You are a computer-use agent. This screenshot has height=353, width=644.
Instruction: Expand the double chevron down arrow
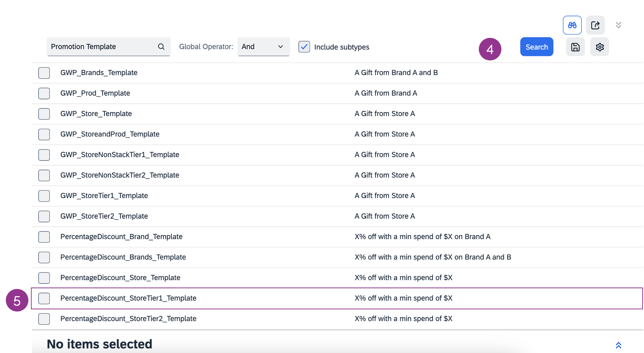click(618, 25)
